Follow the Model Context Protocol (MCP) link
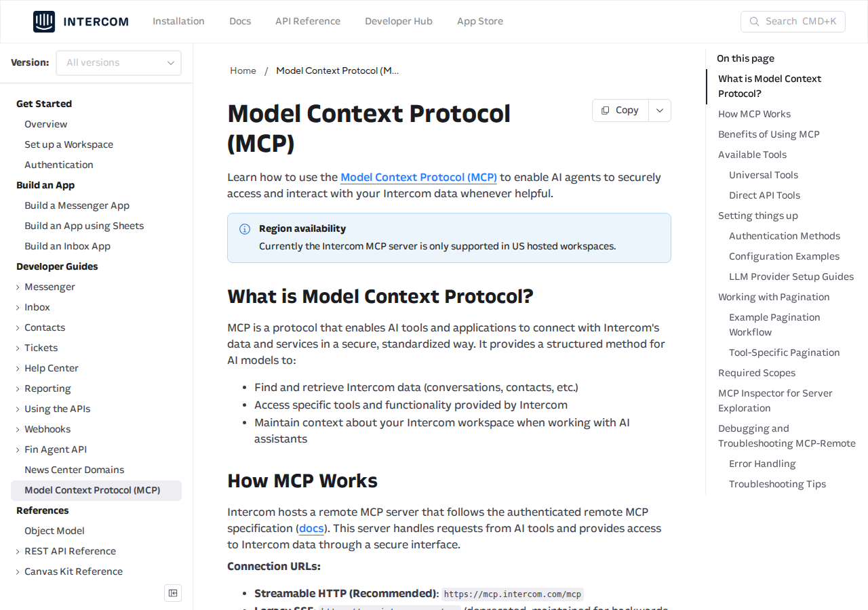This screenshot has height=610, width=868. (x=418, y=177)
